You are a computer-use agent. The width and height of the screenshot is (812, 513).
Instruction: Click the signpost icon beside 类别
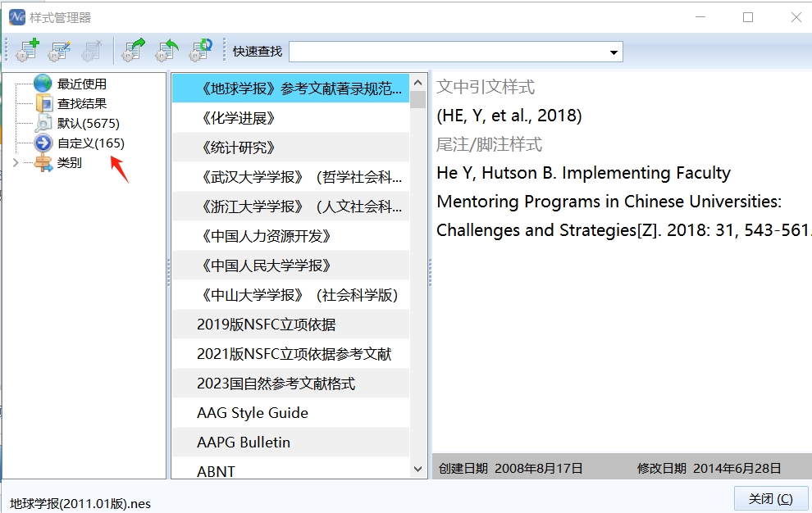coord(43,162)
